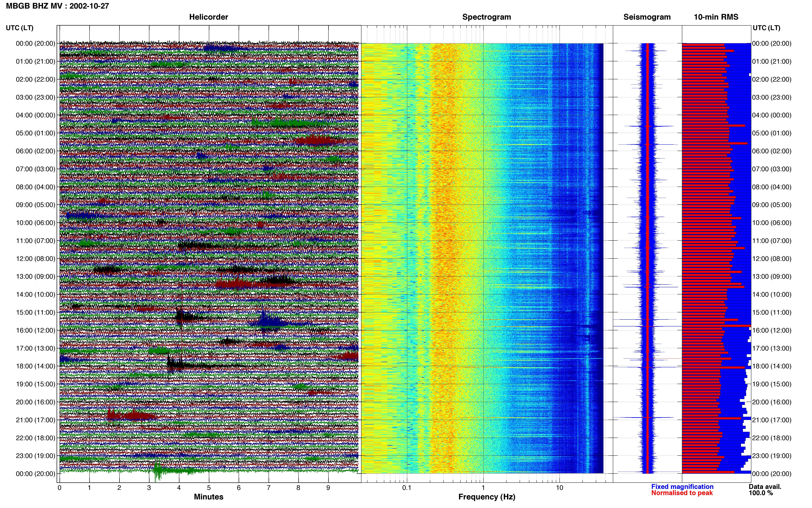Select the 'Helicorder' panel heading

[209, 17]
